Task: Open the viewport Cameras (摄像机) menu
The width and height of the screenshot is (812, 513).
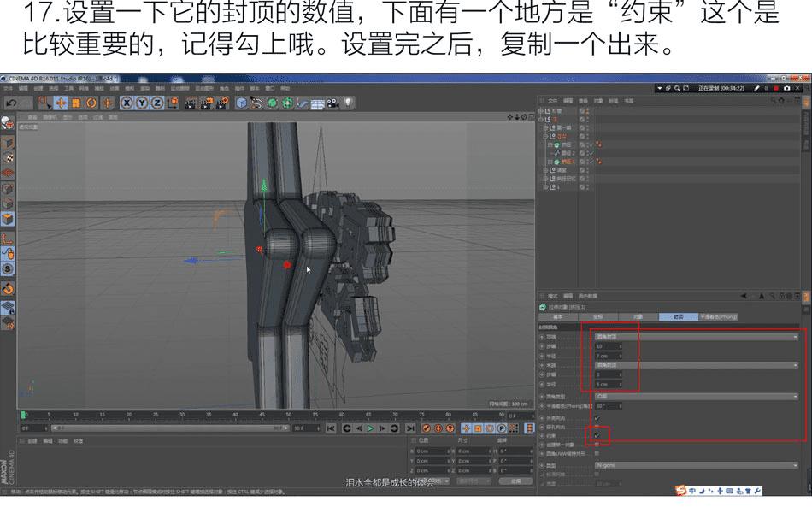Action: click(x=50, y=118)
